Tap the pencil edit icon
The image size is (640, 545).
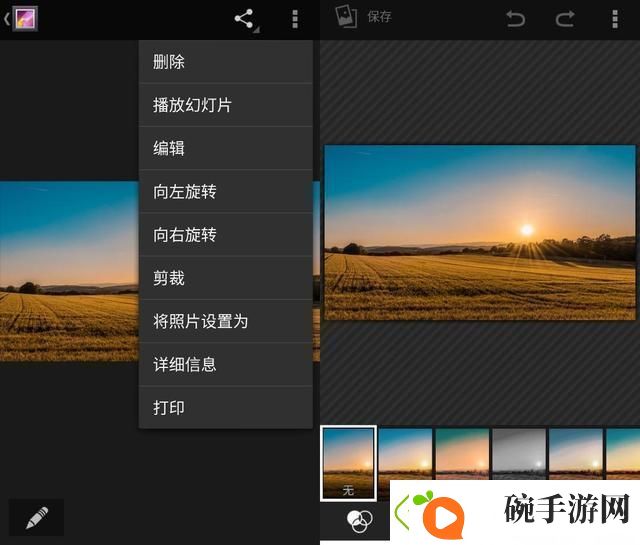click(36, 517)
